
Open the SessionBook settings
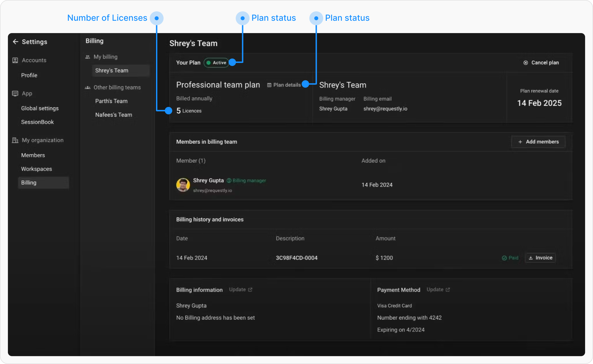click(37, 122)
